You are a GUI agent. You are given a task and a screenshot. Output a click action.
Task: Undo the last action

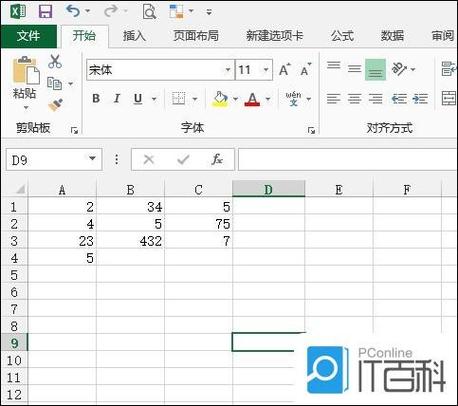73,11
